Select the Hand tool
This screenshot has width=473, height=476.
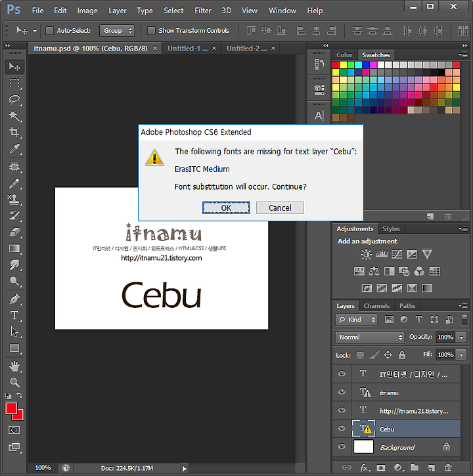coord(14,366)
